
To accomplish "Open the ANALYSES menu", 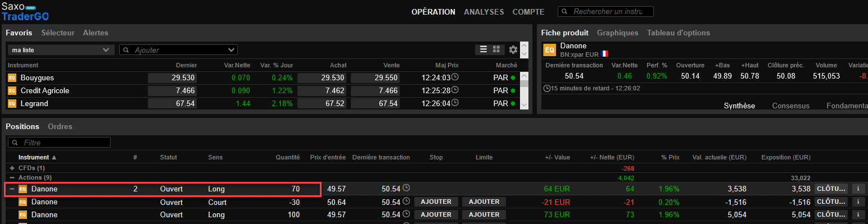I will (x=484, y=12).
